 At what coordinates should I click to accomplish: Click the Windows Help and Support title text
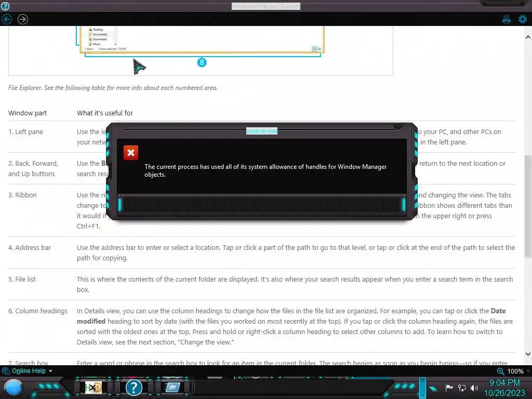coord(266,6)
